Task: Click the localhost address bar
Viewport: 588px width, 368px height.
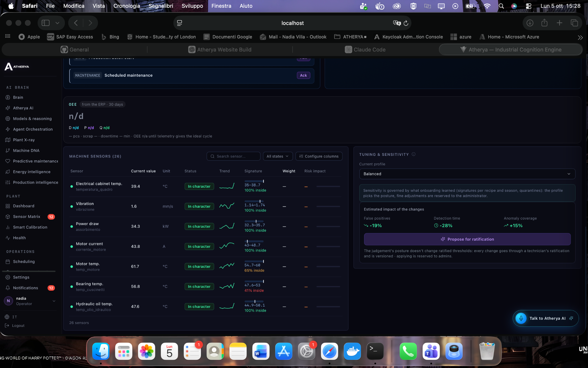Action: pyautogui.click(x=292, y=23)
